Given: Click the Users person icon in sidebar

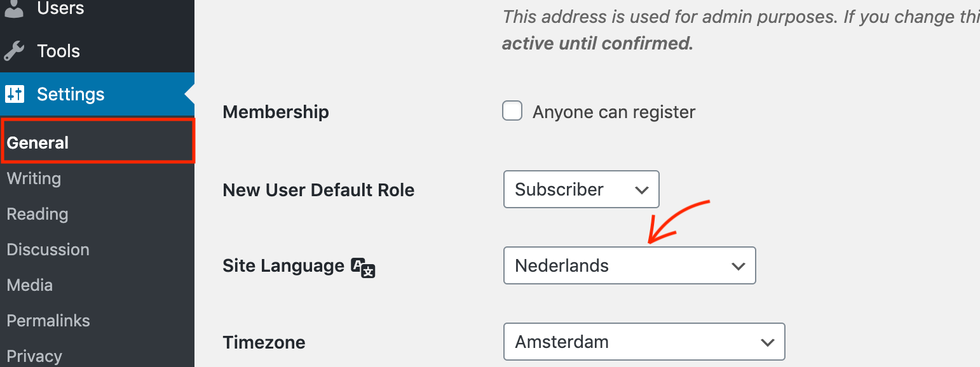Looking at the screenshot, I should pos(14,9).
